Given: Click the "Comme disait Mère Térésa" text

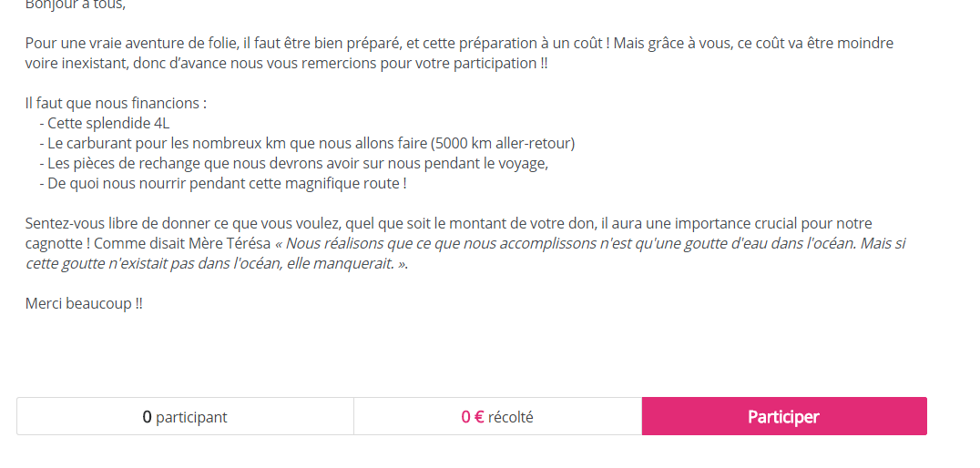Looking at the screenshot, I should [182, 243].
